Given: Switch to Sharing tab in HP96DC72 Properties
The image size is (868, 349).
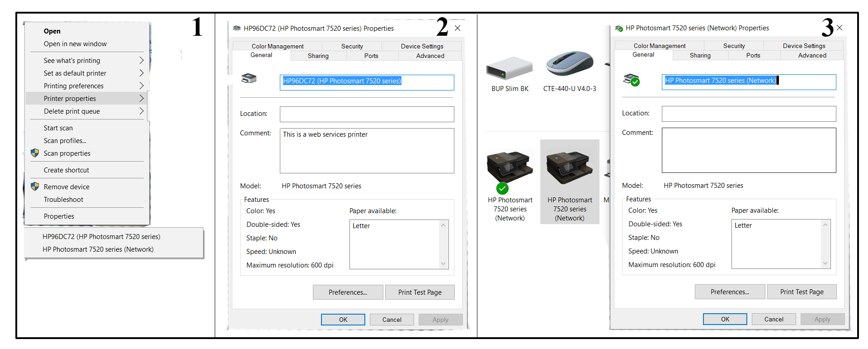Looking at the screenshot, I should click(x=318, y=56).
